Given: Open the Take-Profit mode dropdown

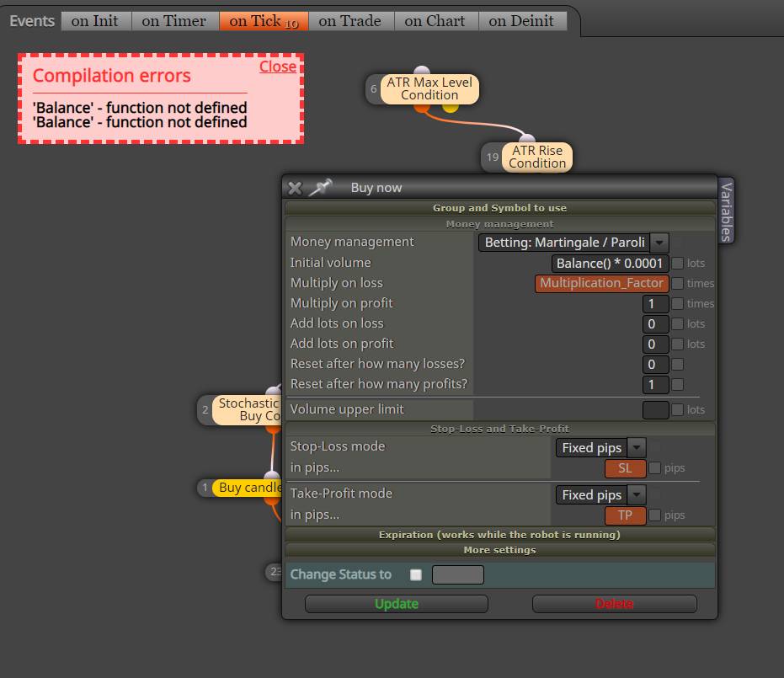Looking at the screenshot, I should tap(600, 495).
